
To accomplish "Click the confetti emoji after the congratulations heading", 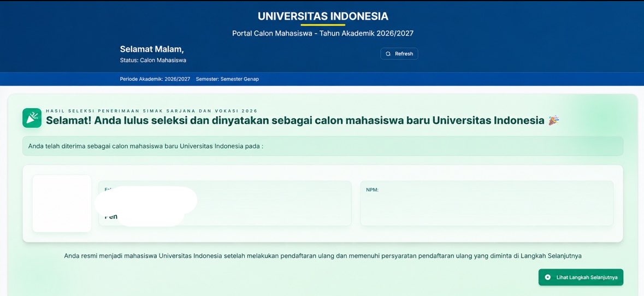I will pyautogui.click(x=554, y=120).
